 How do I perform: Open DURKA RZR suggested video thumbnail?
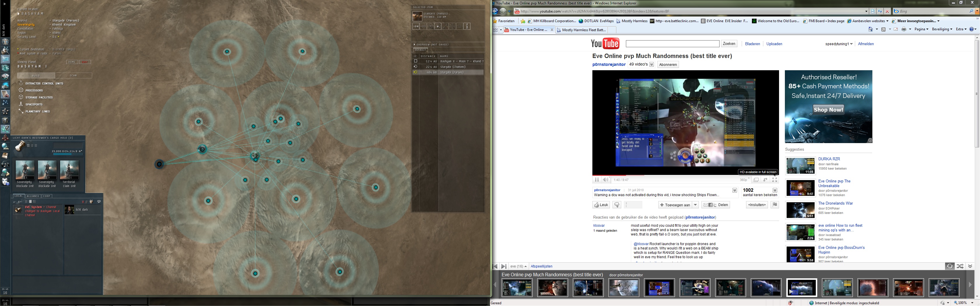(x=800, y=166)
